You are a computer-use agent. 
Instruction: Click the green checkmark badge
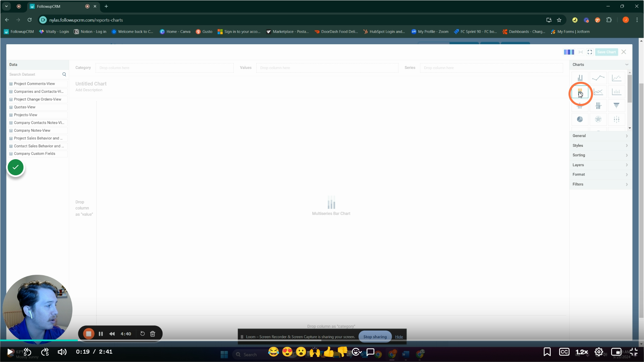click(15, 167)
